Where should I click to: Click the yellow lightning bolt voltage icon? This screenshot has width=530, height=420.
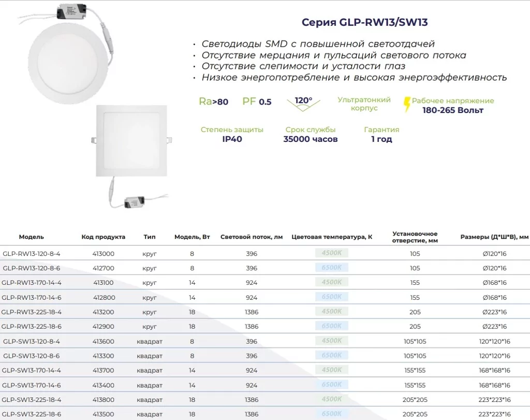pyautogui.click(x=407, y=105)
